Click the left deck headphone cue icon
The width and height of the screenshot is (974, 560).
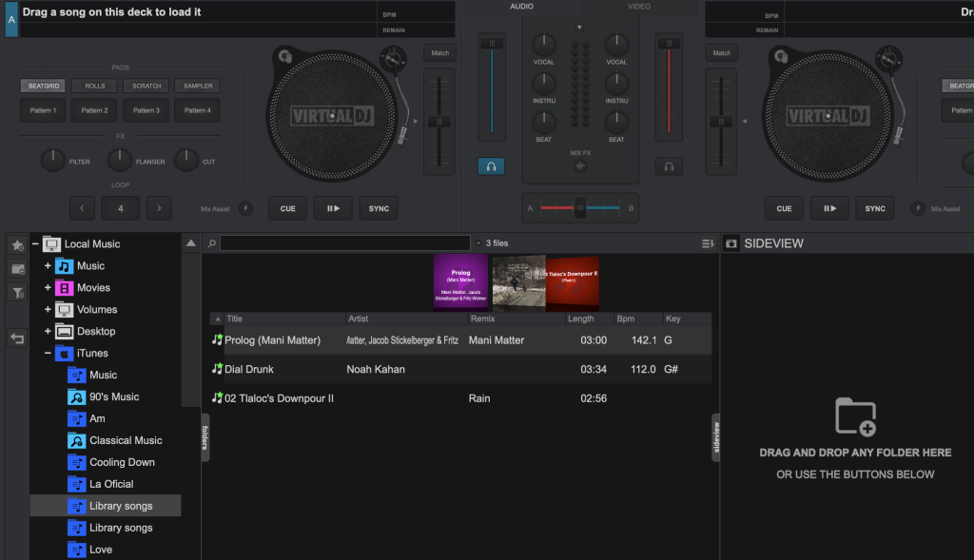[x=491, y=166]
